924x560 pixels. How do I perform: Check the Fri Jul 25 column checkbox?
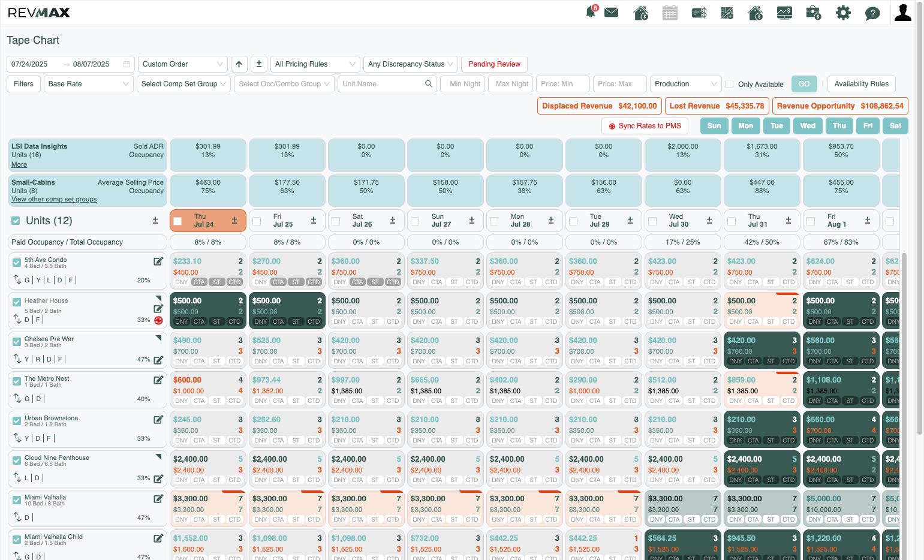(257, 221)
